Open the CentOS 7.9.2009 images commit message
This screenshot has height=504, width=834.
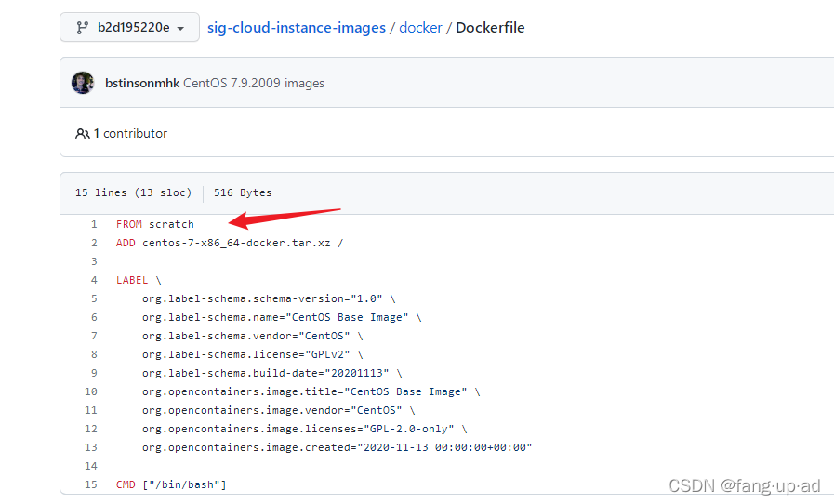(254, 83)
